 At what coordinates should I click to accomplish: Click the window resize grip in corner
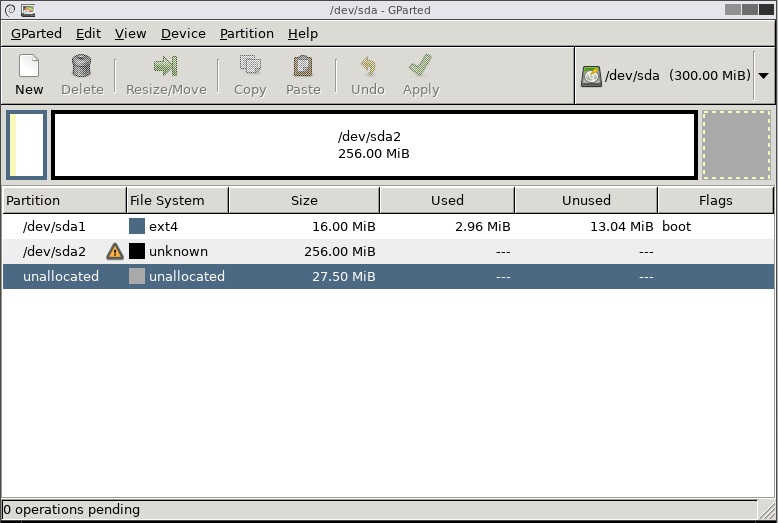click(x=767, y=510)
